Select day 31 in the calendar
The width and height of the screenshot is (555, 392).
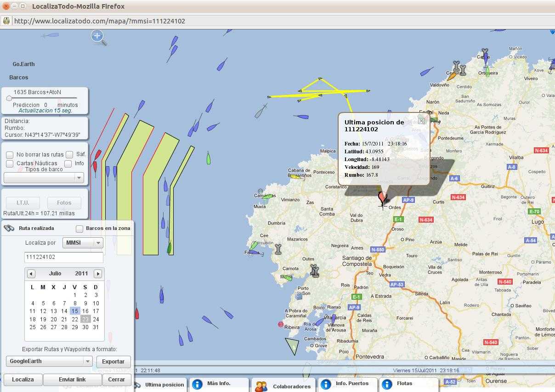[96, 327]
